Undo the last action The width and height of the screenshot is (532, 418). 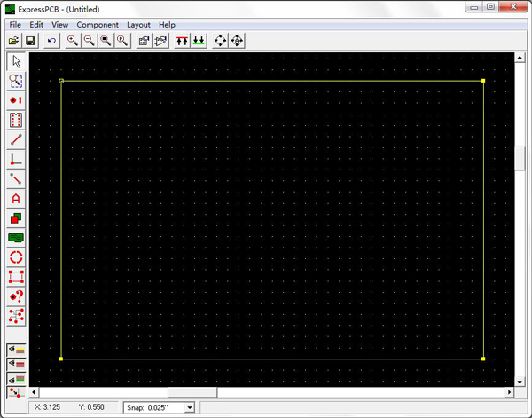click(x=52, y=41)
